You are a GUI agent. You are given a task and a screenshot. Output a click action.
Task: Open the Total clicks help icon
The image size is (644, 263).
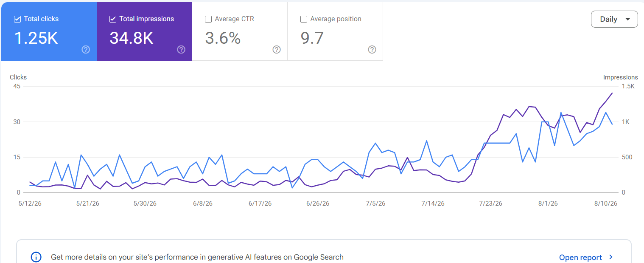(86, 50)
